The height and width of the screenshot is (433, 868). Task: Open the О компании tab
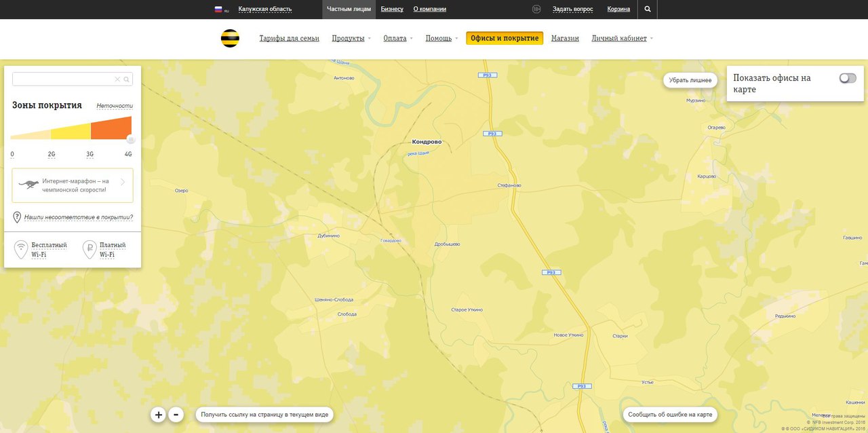click(430, 9)
